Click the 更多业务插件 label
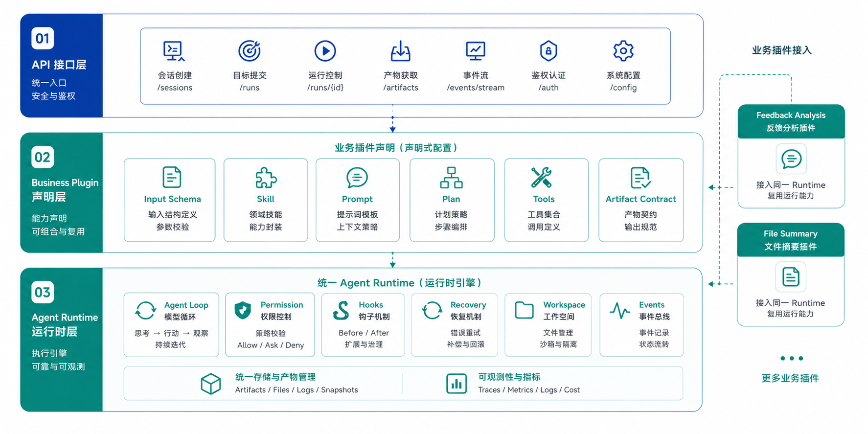 coord(790,378)
